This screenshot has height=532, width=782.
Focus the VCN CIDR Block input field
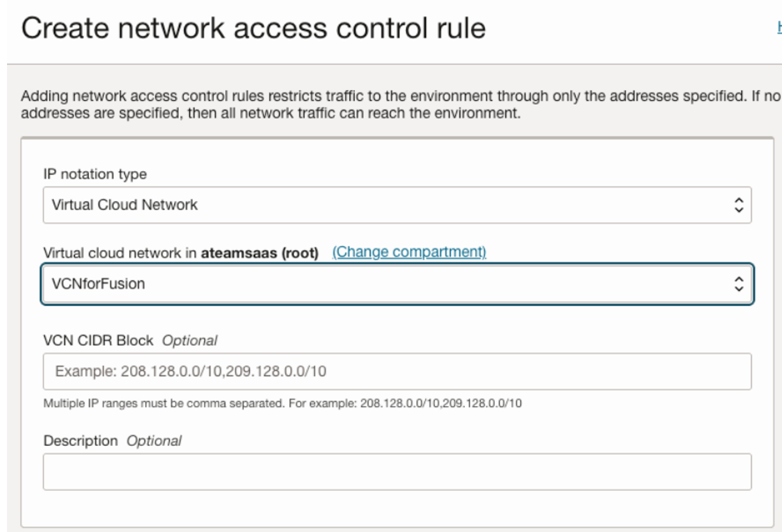[397, 371]
